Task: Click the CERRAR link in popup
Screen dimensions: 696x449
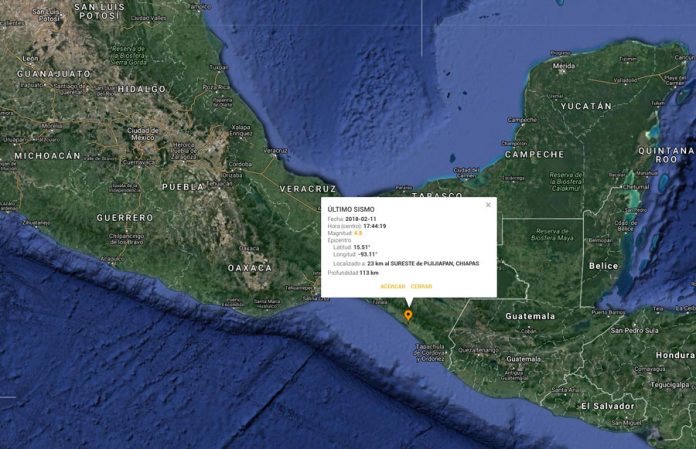Action: (421, 286)
